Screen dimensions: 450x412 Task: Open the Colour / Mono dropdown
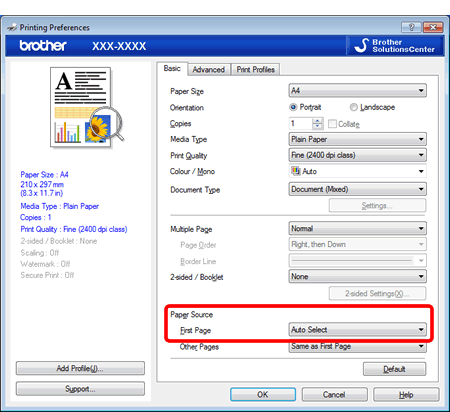click(357, 171)
